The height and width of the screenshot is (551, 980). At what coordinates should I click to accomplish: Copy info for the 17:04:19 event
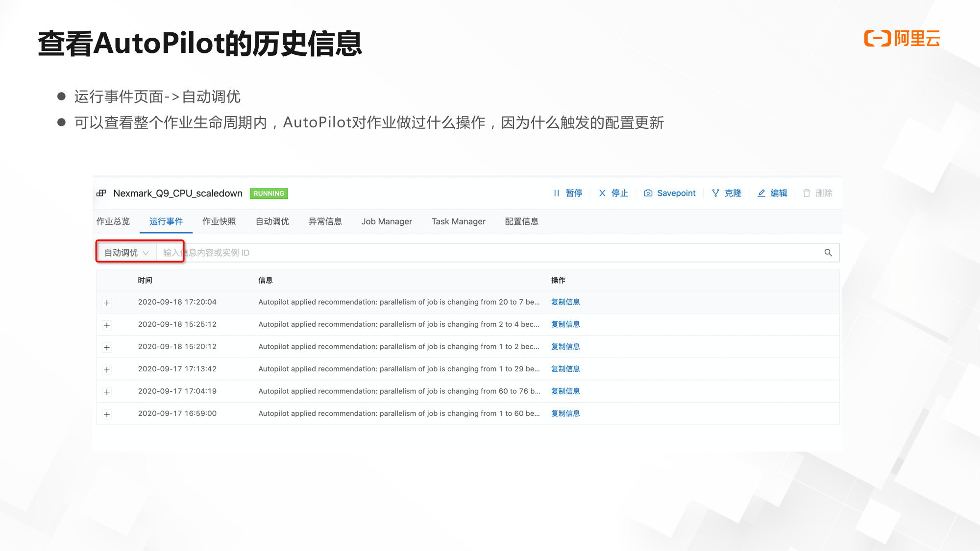[x=565, y=391]
